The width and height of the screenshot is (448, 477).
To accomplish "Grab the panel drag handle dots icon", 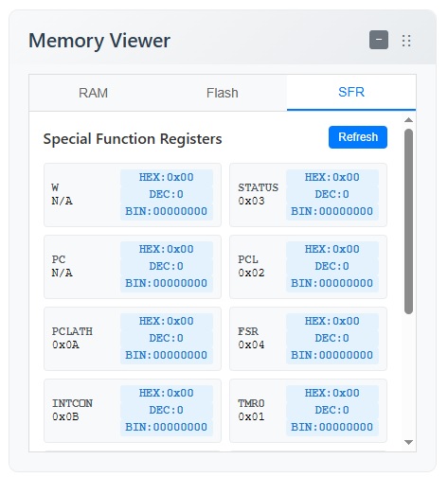I will [x=406, y=41].
